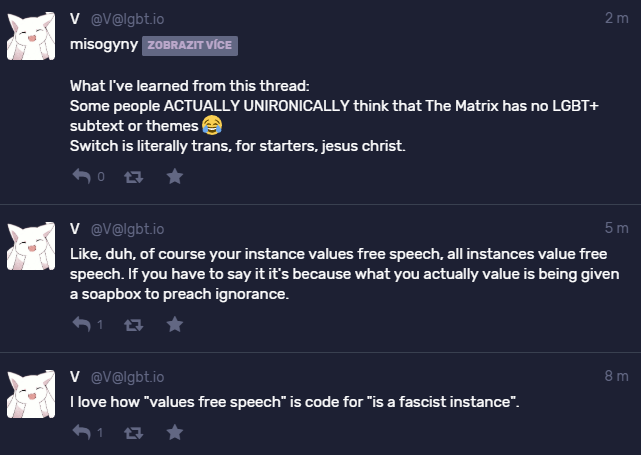Click the laughing emoji in the Matrix post

[211, 125]
